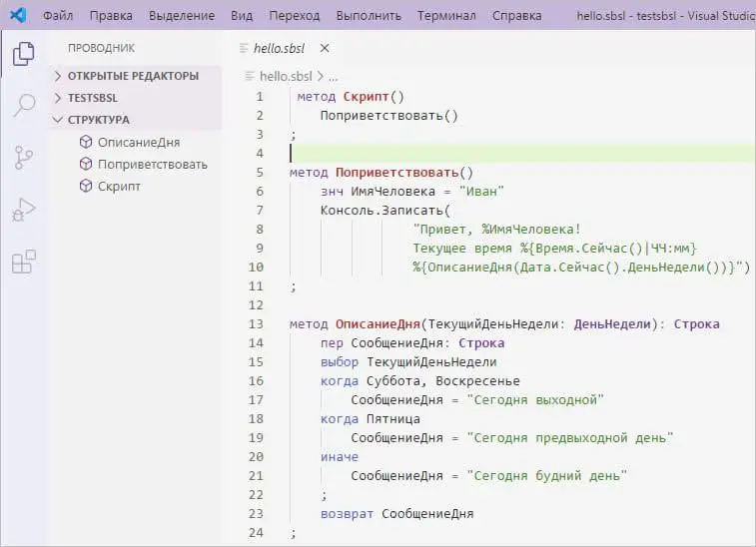Select Поприветствовать in the outline tree

tap(153, 164)
